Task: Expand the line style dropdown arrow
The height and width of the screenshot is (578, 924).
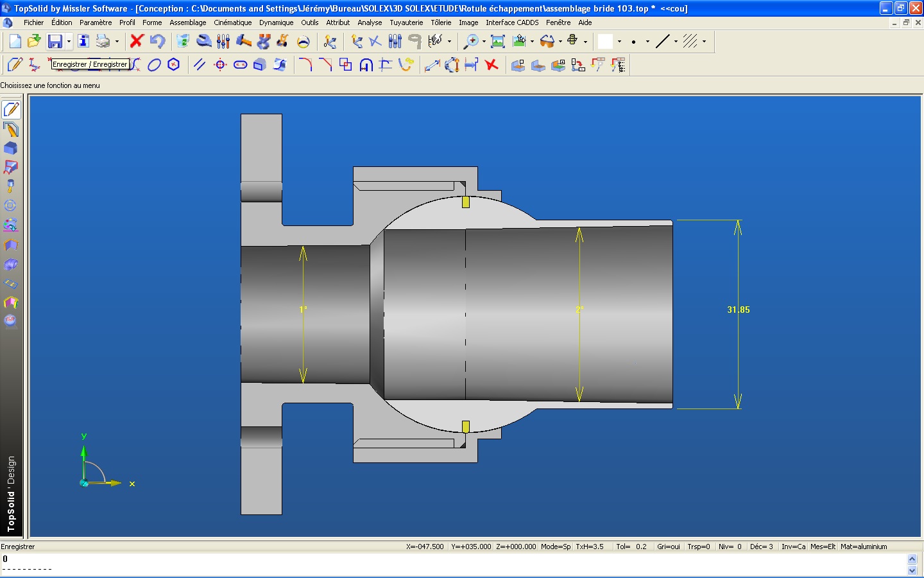Action: pos(676,42)
